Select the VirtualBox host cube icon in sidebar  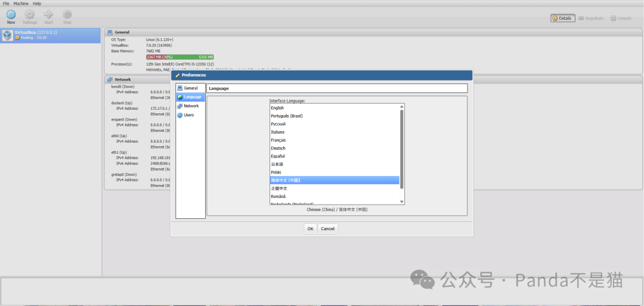point(7,35)
